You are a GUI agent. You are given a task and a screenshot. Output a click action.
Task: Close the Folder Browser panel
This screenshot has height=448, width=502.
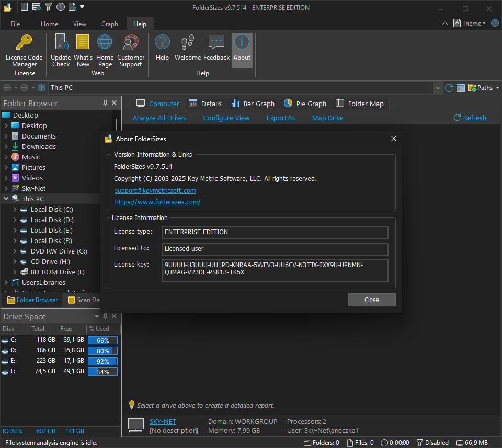(x=114, y=103)
